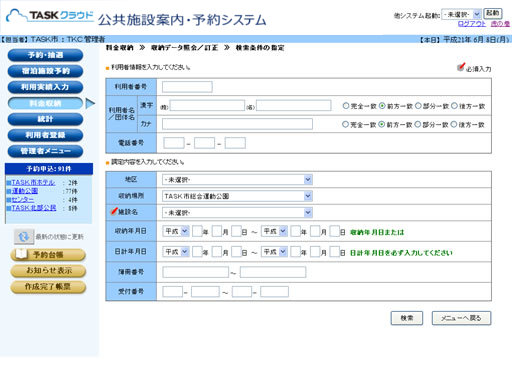
Task: Open the 統計 menu
Action: [x=45, y=119]
